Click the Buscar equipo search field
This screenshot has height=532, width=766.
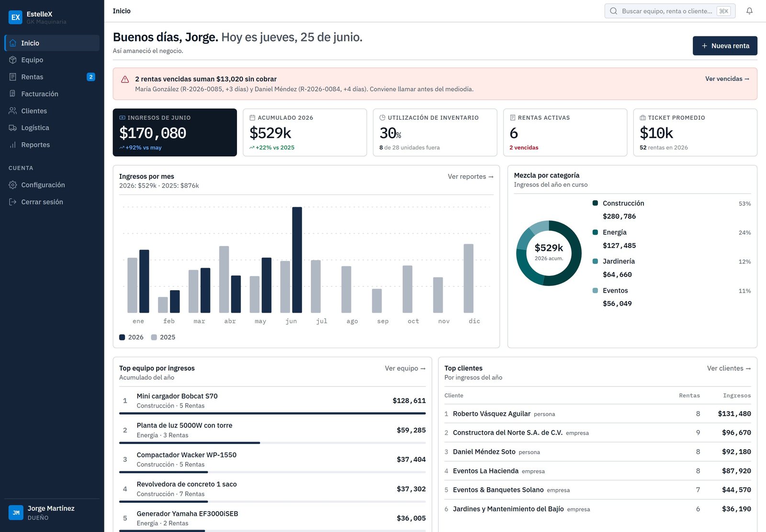pos(670,11)
